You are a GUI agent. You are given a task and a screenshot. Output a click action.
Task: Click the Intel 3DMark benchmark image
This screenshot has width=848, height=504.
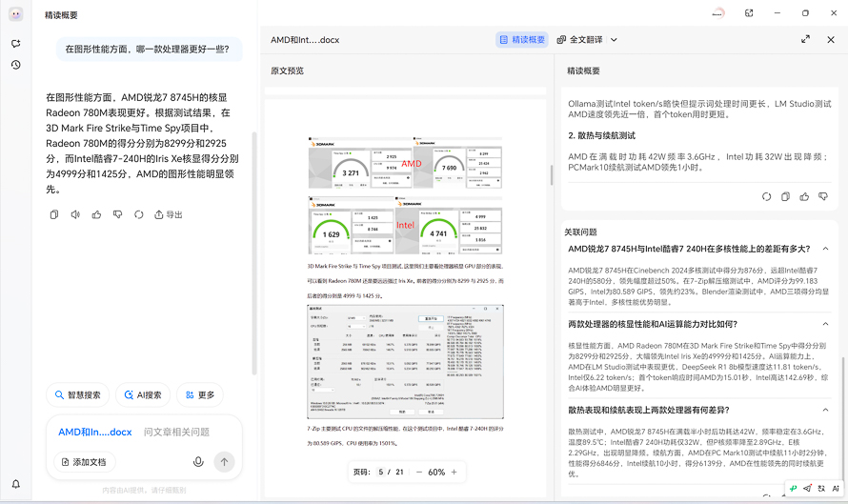click(x=405, y=226)
